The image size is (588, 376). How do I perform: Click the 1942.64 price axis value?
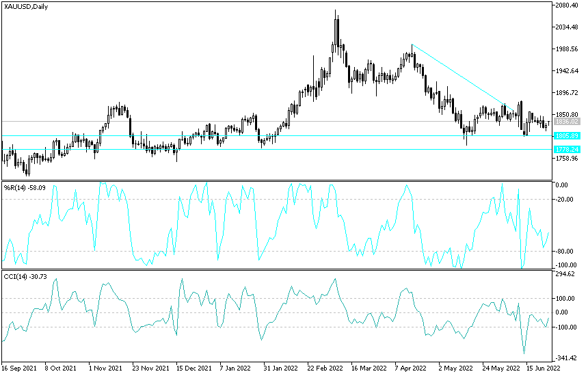(567, 70)
